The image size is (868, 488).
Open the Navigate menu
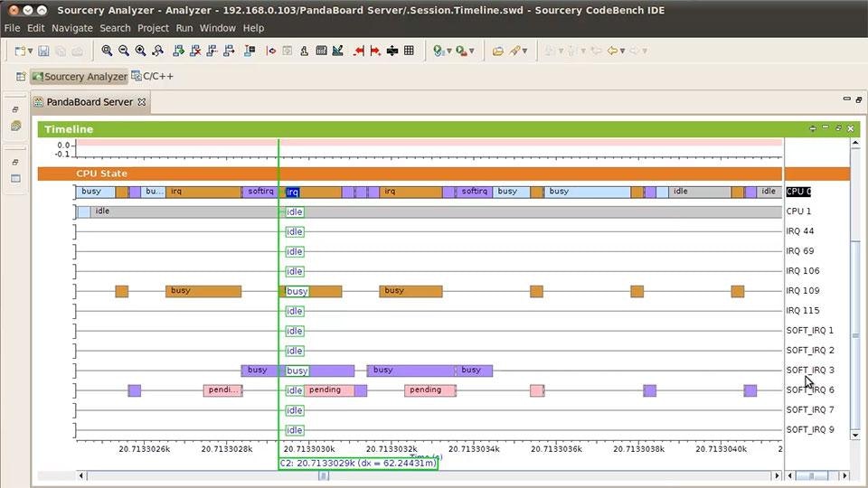[x=72, y=28]
